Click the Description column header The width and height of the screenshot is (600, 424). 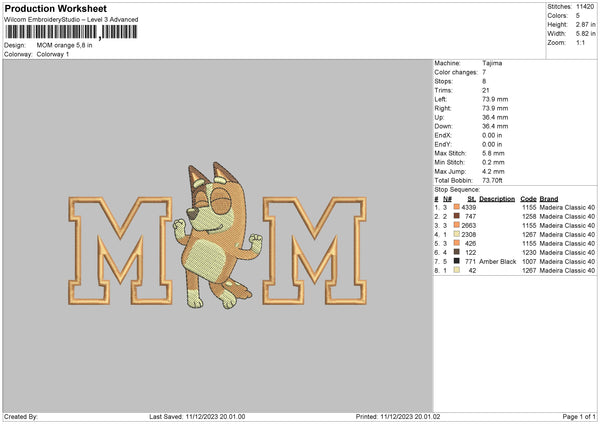(497, 199)
